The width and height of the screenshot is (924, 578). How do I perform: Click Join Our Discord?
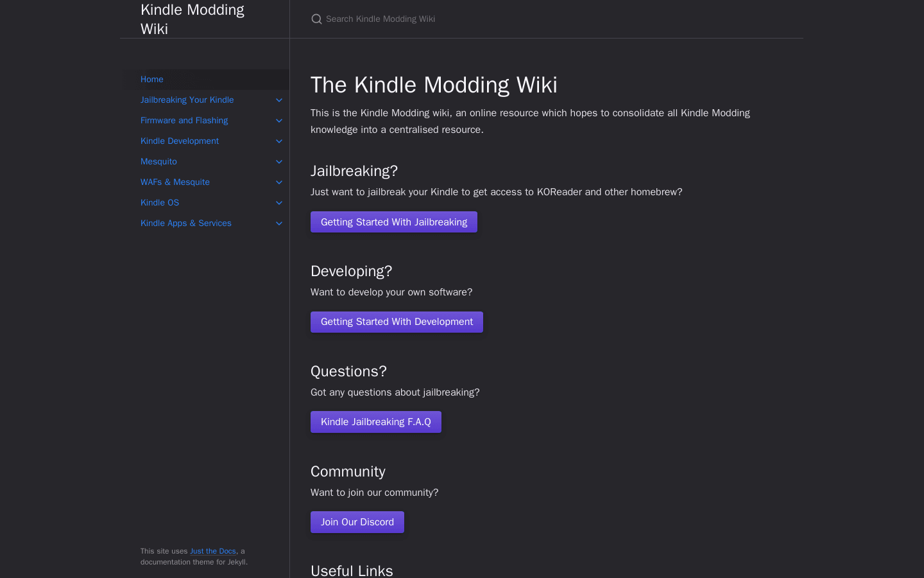[x=357, y=521]
